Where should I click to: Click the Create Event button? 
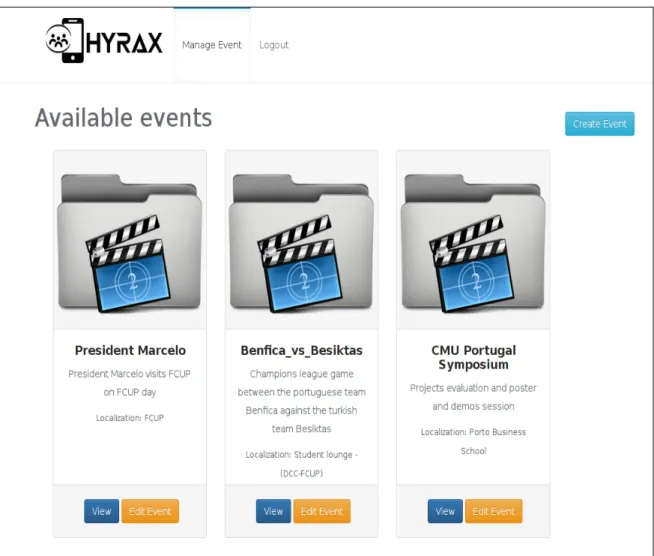(599, 124)
